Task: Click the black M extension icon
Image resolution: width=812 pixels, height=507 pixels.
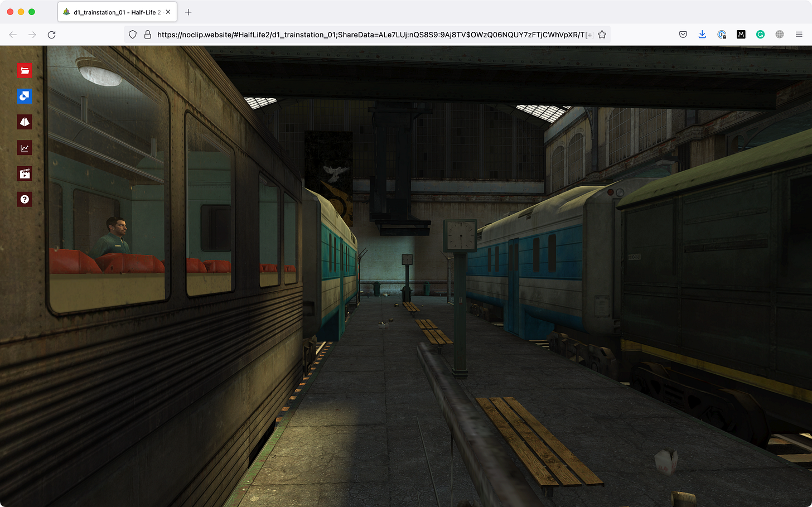Action: [x=741, y=35]
